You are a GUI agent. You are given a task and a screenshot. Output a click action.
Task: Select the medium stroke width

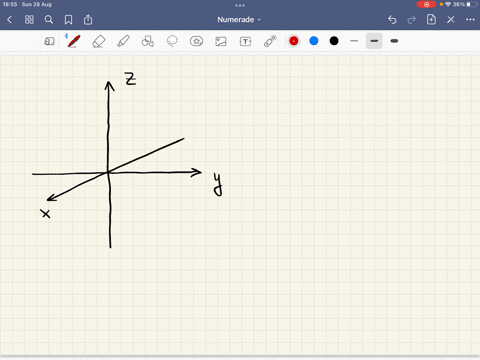[x=374, y=41]
